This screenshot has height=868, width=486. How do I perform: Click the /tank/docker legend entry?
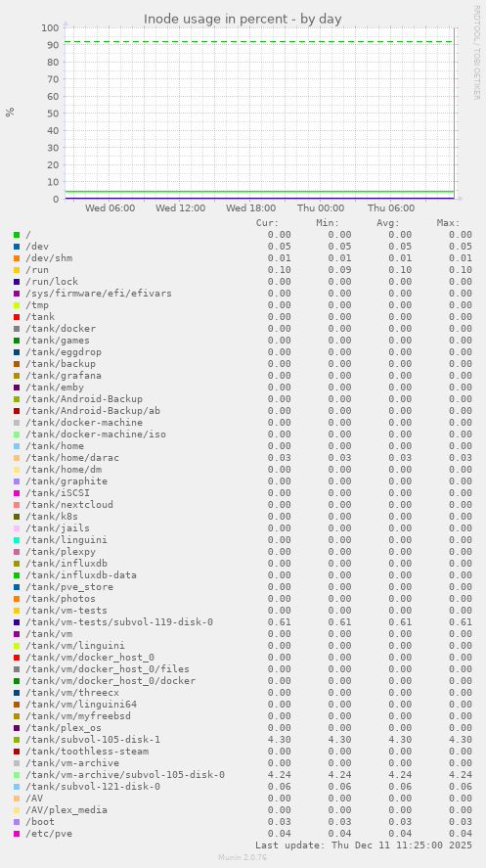pyautogui.click(x=61, y=328)
